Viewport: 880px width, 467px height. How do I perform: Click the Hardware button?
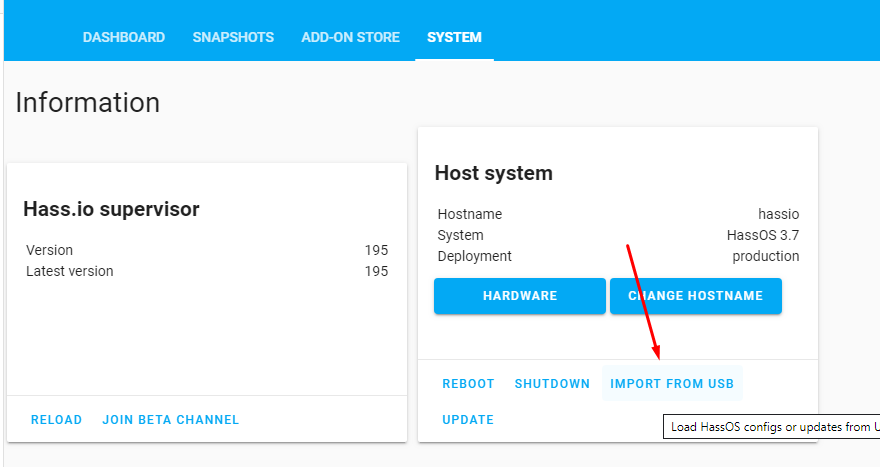[520, 296]
